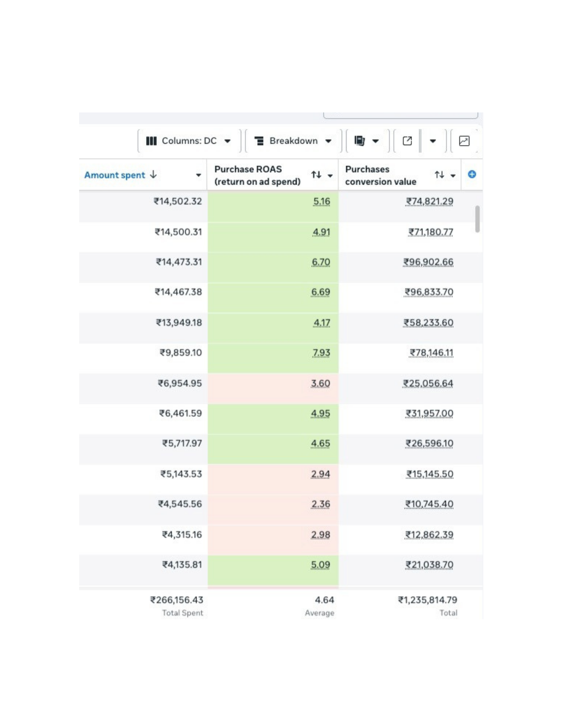Screen dimensions: 582x728
Task: Select amount spent ₹9,859.10
Action: coord(181,352)
